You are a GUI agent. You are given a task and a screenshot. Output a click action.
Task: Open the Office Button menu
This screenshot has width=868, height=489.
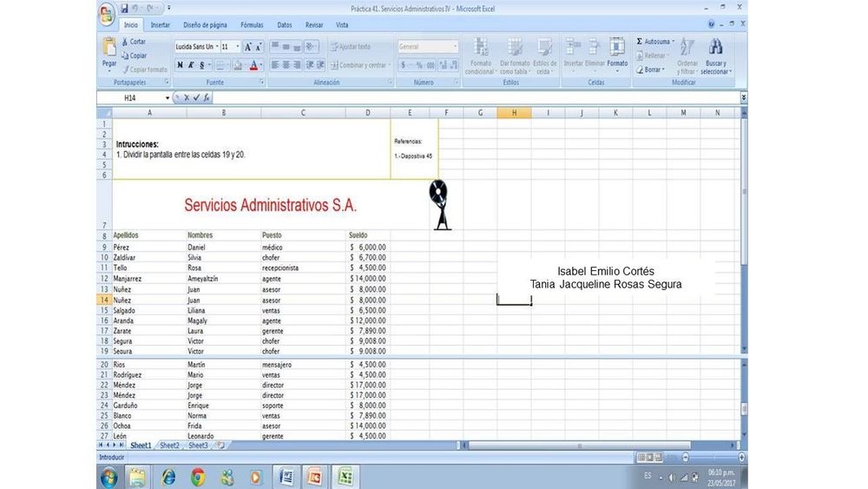tap(107, 16)
